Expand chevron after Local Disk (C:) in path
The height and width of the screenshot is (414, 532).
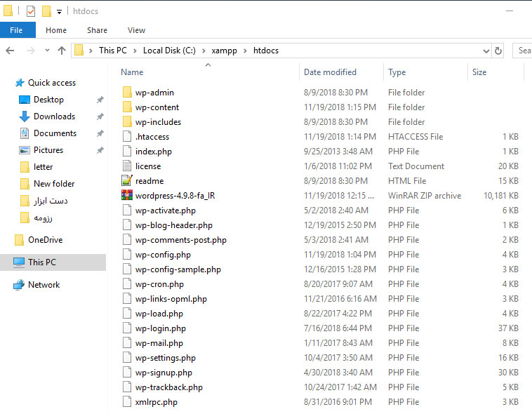204,51
